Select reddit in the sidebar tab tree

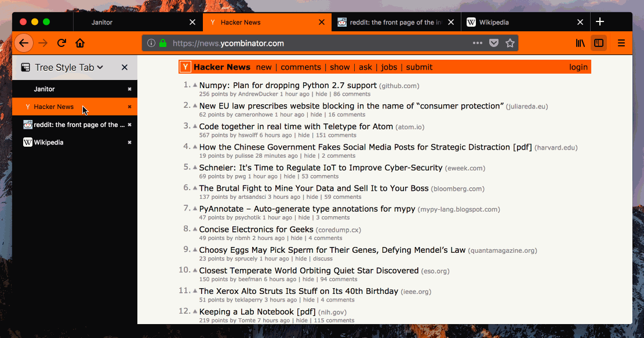coord(75,125)
